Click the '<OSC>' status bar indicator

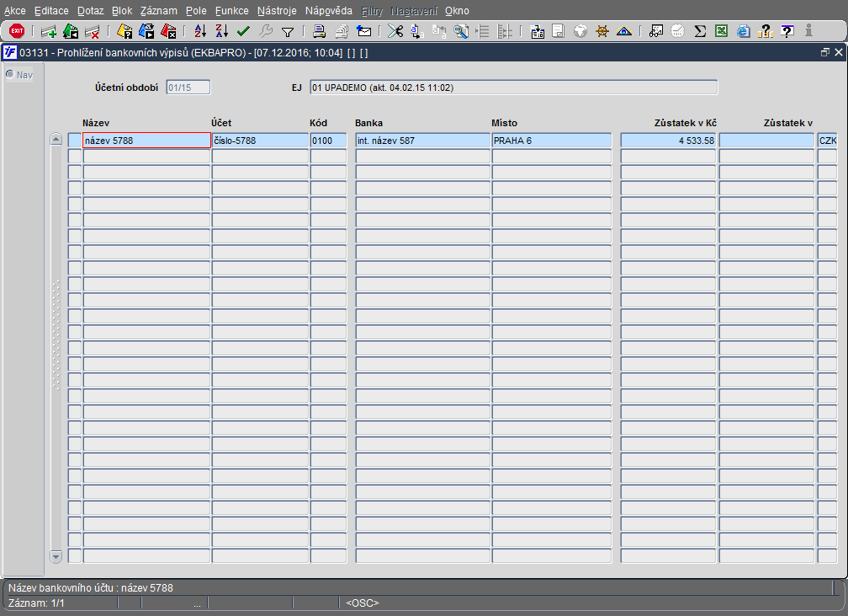(x=363, y=603)
